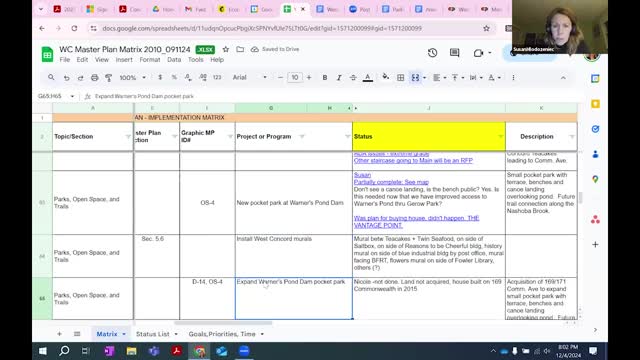Show all sheets list button
Viewport: 640px width, 360px height.
click(x=77, y=334)
